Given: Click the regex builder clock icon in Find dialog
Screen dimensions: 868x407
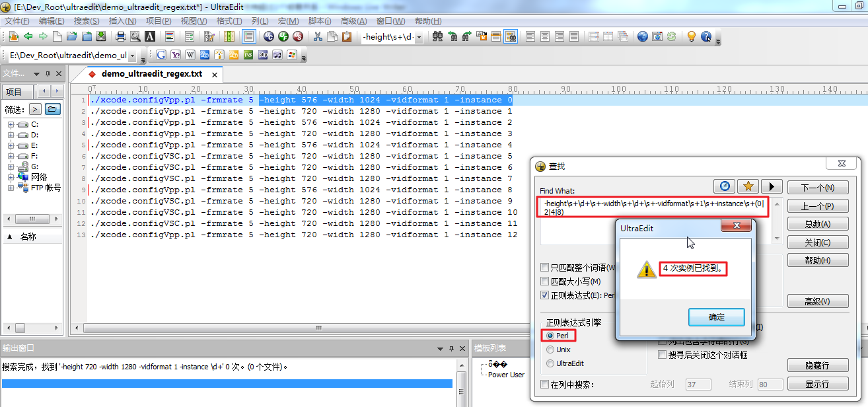Looking at the screenshot, I should point(724,186).
